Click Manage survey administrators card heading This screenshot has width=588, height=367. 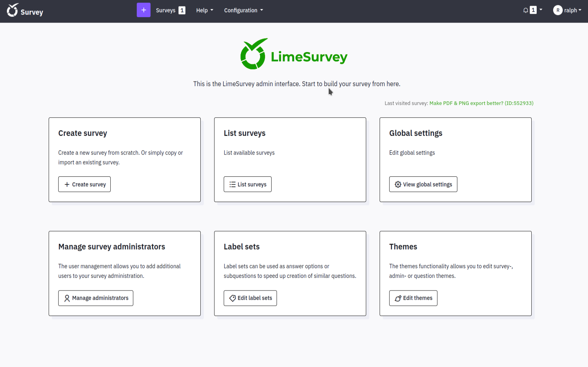pyautogui.click(x=111, y=247)
